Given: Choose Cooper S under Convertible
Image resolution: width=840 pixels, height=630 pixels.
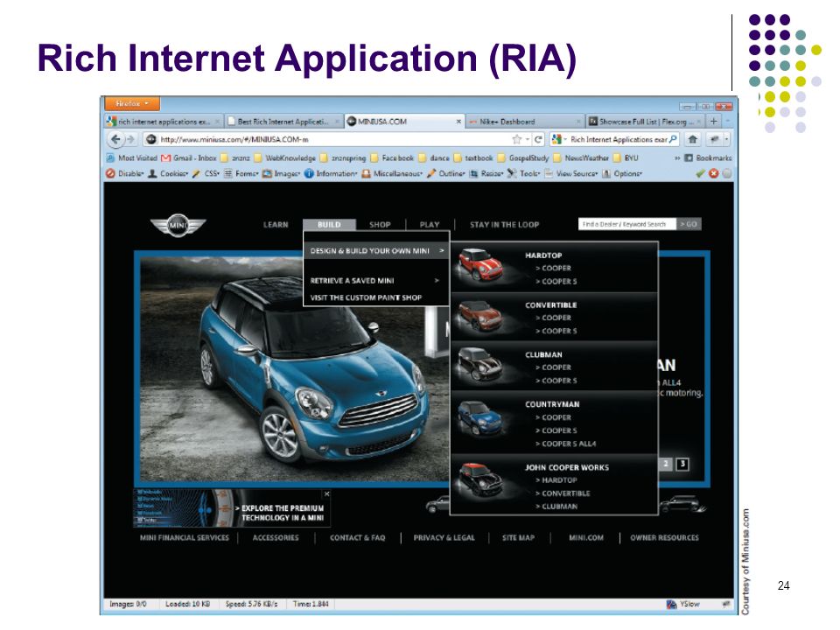Looking at the screenshot, I should click(556, 331).
